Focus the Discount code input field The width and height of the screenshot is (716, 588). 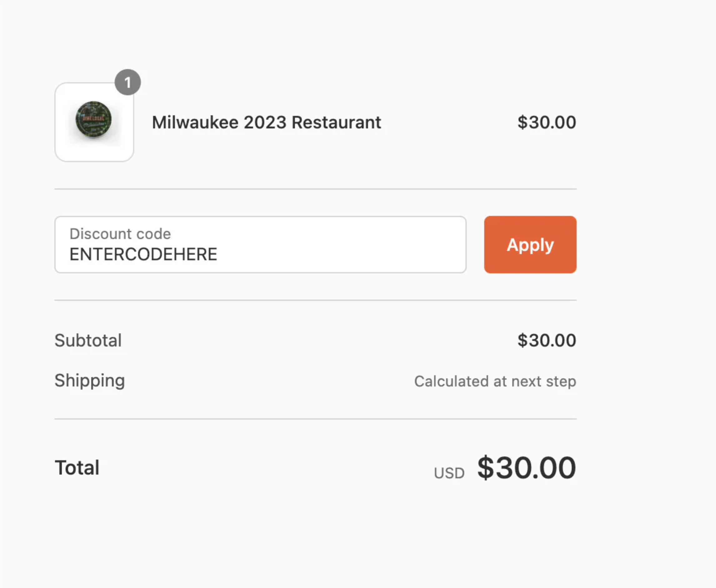pos(260,245)
